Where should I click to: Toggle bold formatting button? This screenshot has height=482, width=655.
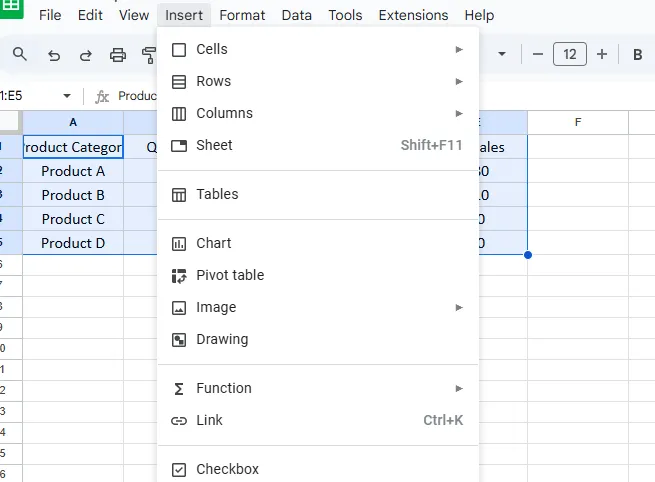coord(637,55)
